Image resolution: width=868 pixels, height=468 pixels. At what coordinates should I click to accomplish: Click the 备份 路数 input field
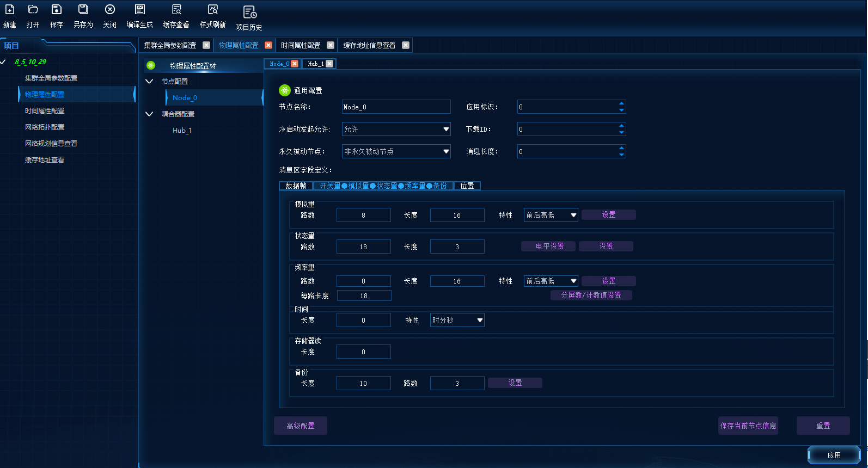click(457, 383)
